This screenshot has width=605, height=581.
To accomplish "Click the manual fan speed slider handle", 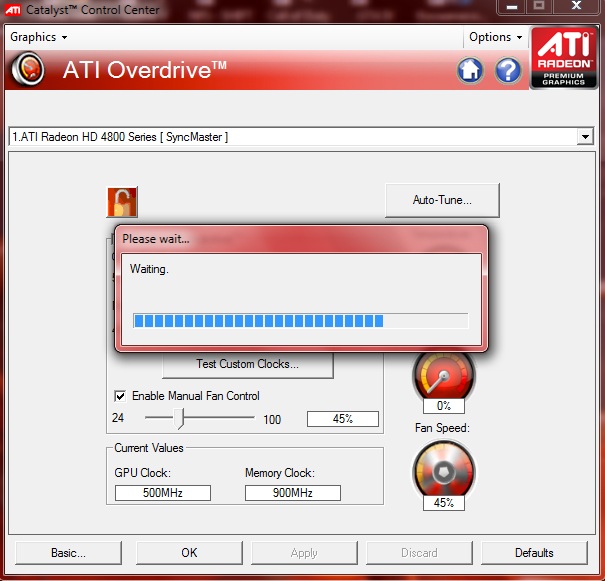I will pos(178,419).
